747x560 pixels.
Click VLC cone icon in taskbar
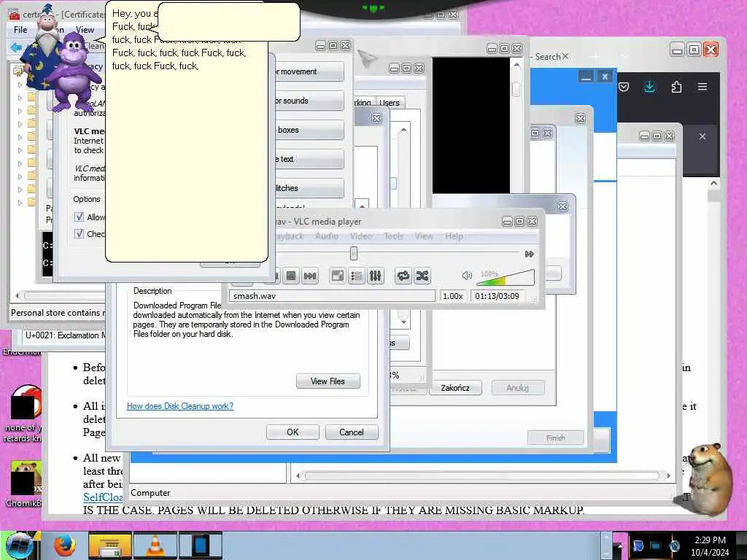[155, 545]
